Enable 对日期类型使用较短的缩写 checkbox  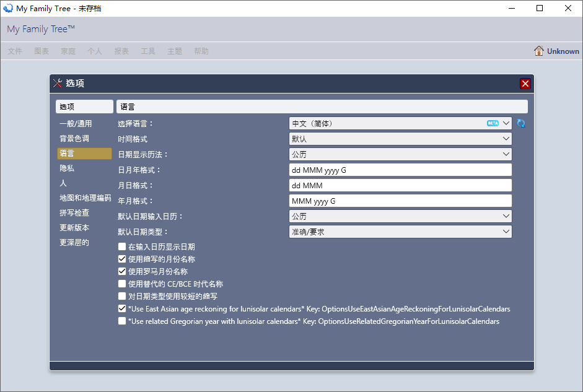tap(122, 296)
